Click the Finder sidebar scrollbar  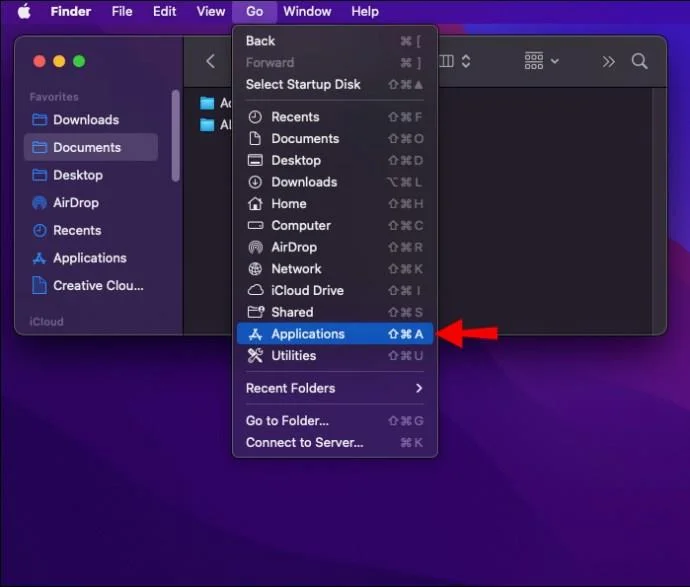pyautogui.click(x=176, y=136)
